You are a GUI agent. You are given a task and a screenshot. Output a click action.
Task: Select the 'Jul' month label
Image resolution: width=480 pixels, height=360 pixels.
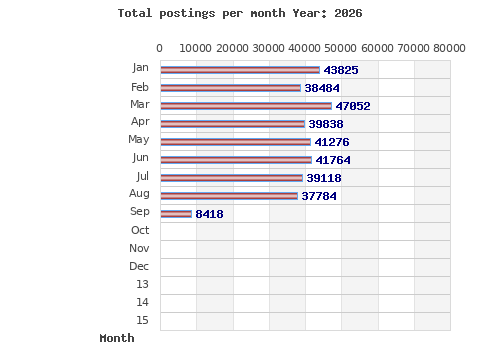[142, 176]
